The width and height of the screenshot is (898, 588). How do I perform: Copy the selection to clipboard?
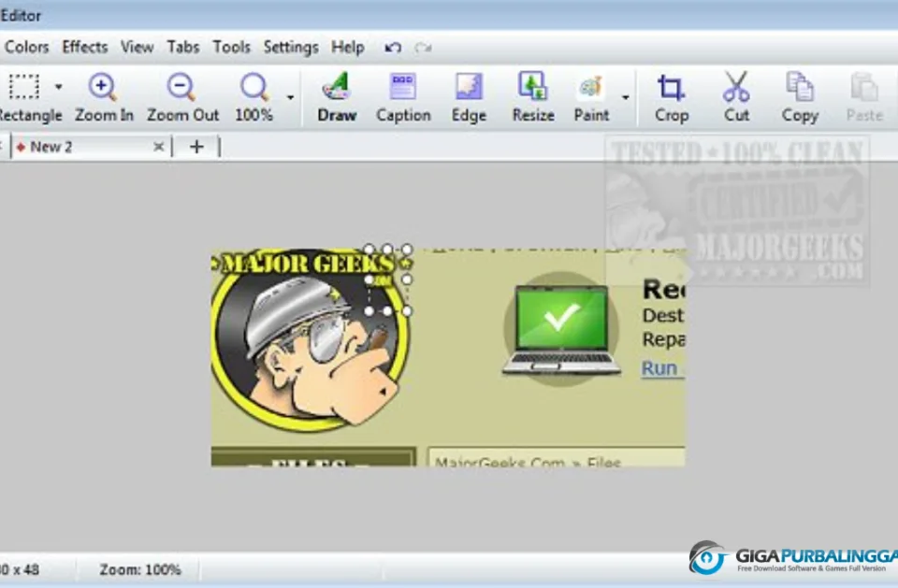pyautogui.click(x=800, y=97)
